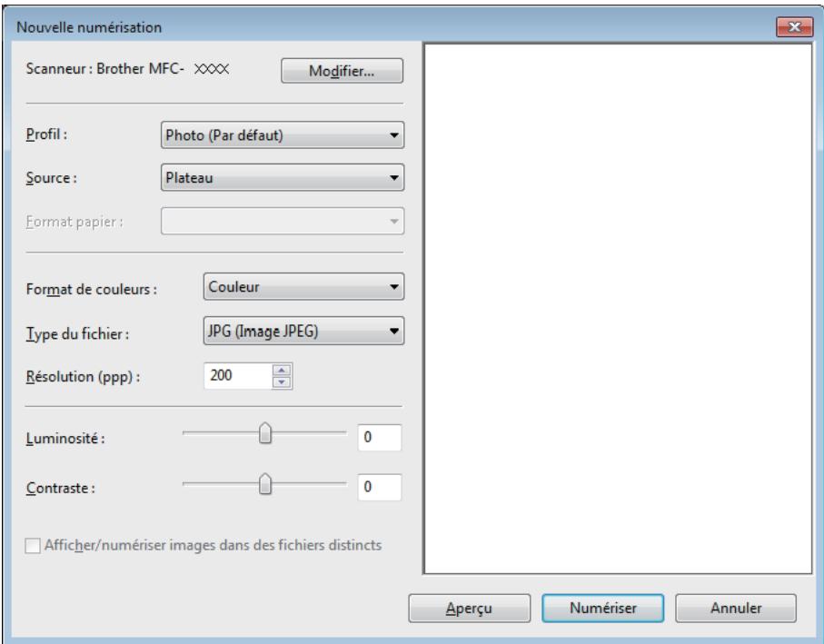Screen dimensions: 824x644
Task: Click the Scanneur : Brother MFC- label
Action: (x=105, y=69)
